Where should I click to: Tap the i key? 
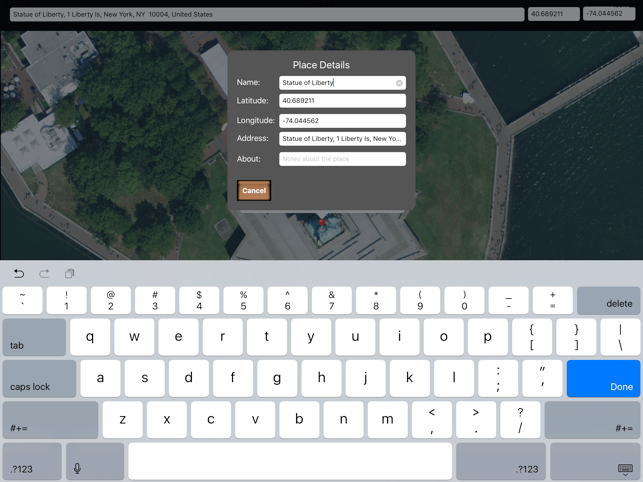pos(399,337)
